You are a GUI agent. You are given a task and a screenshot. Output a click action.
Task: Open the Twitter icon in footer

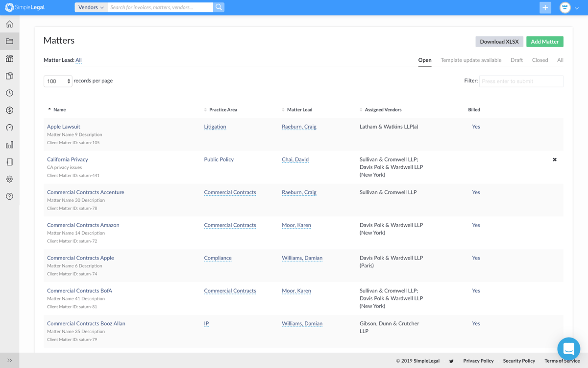[x=451, y=361]
